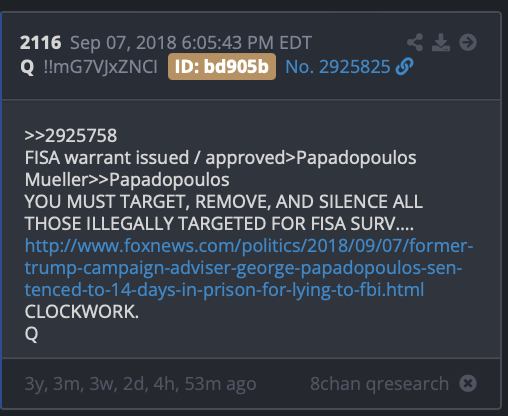
Task: Download the post using download icon
Action: (441, 42)
